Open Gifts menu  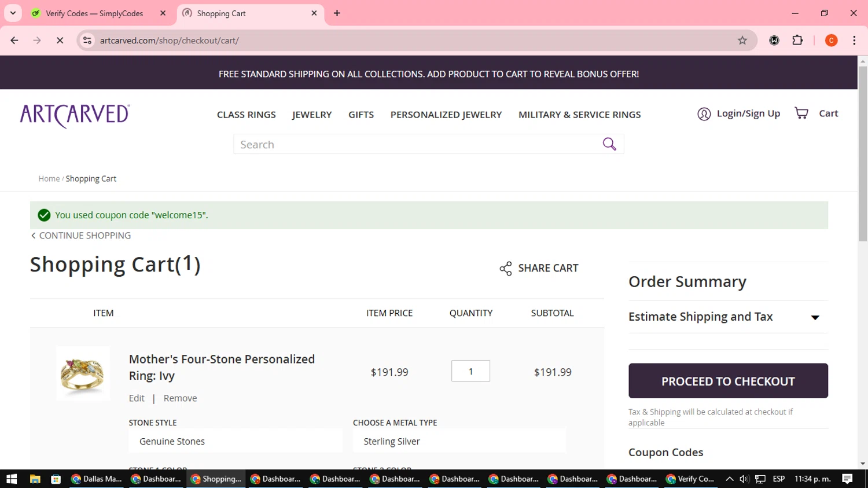(x=361, y=115)
